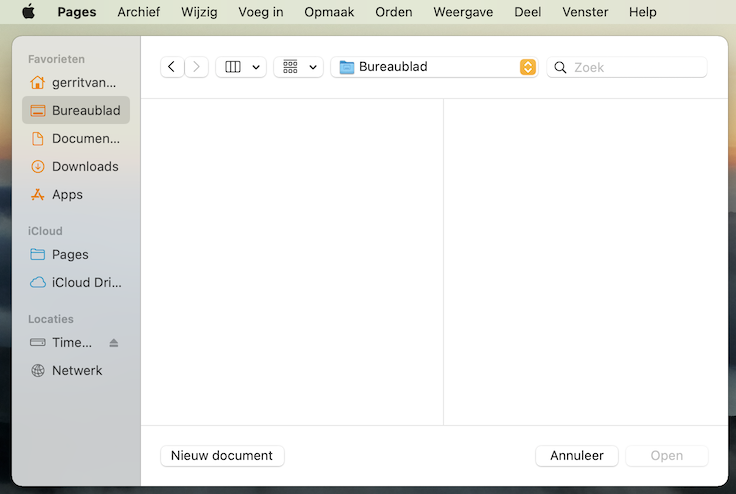Click the Annuleer button

pyautogui.click(x=577, y=455)
